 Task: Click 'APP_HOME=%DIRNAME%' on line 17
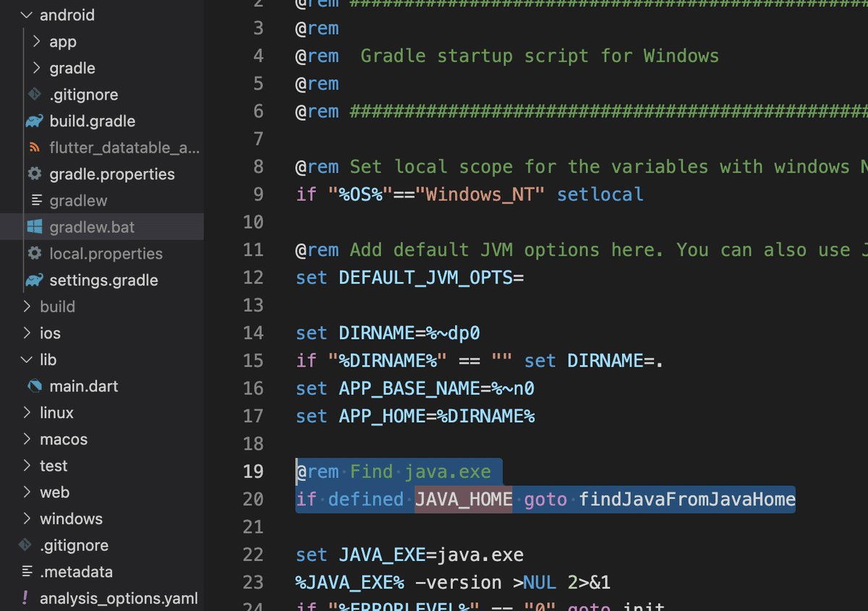click(x=436, y=416)
